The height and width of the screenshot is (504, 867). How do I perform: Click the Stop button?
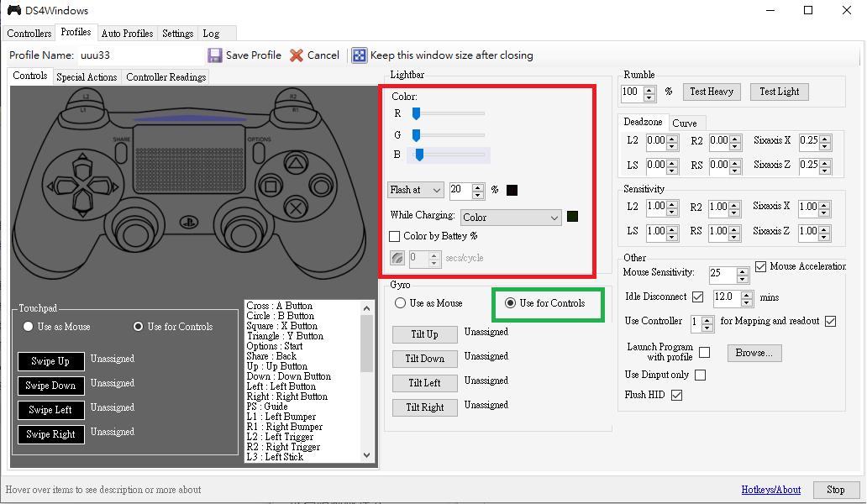tap(835, 490)
